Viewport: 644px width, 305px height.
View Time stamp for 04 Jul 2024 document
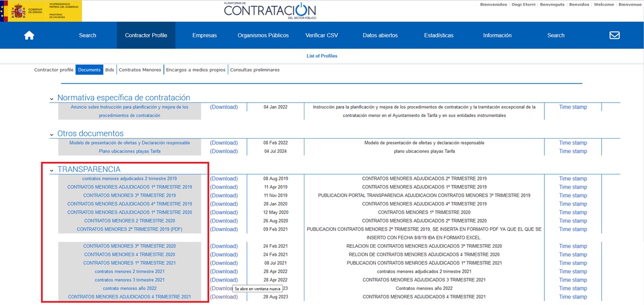pos(573,151)
